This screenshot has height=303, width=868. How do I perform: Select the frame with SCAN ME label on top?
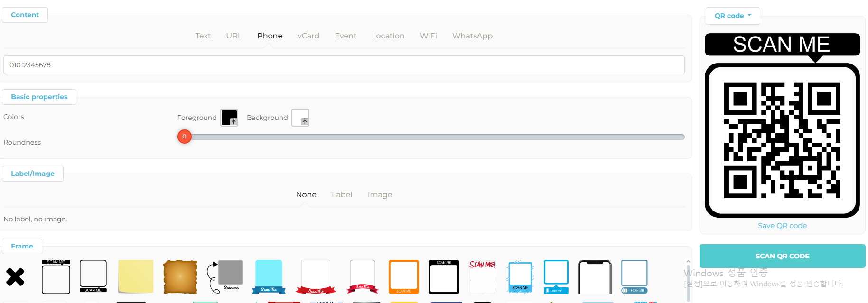pos(56,277)
